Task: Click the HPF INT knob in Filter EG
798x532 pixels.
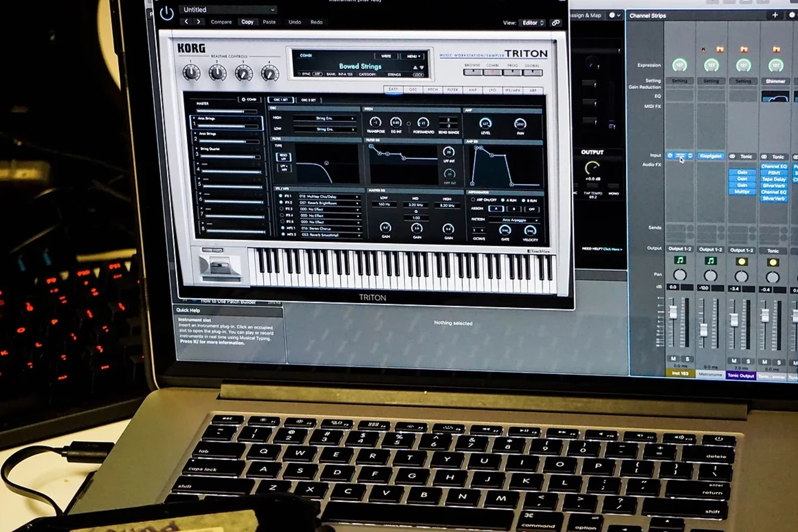Action: pos(449,173)
